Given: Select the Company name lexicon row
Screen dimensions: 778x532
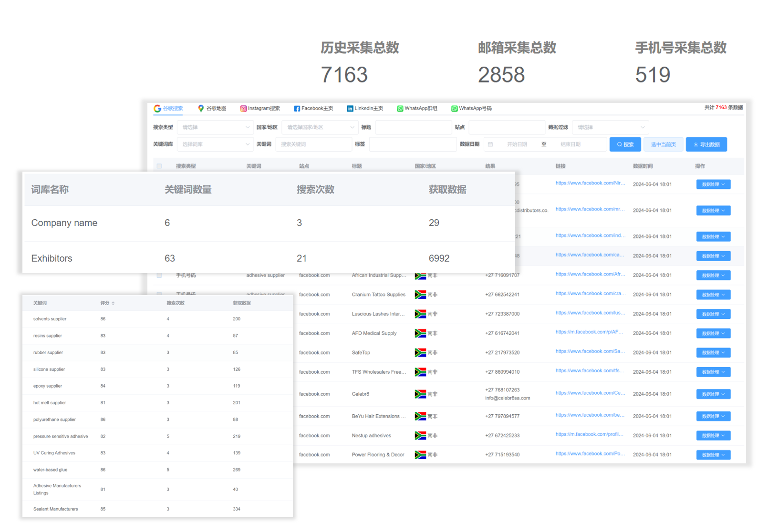Looking at the screenshot, I should [x=269, y=223].
